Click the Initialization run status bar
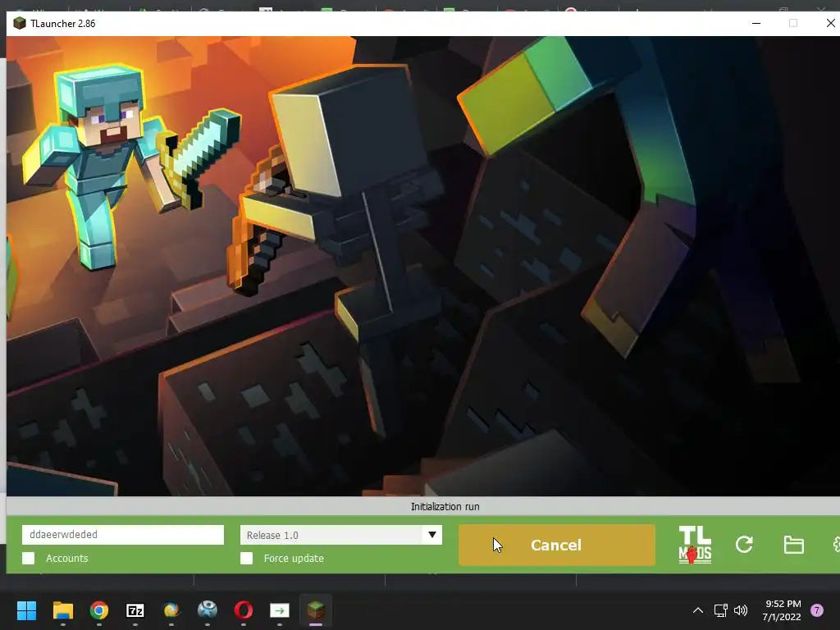This screenshot has height=630, width=840. (423, 506)
